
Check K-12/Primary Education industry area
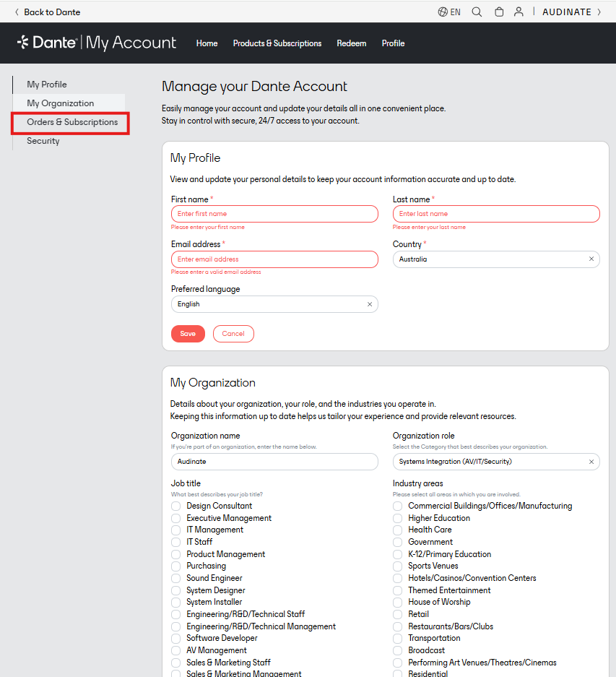coord(398,554)
